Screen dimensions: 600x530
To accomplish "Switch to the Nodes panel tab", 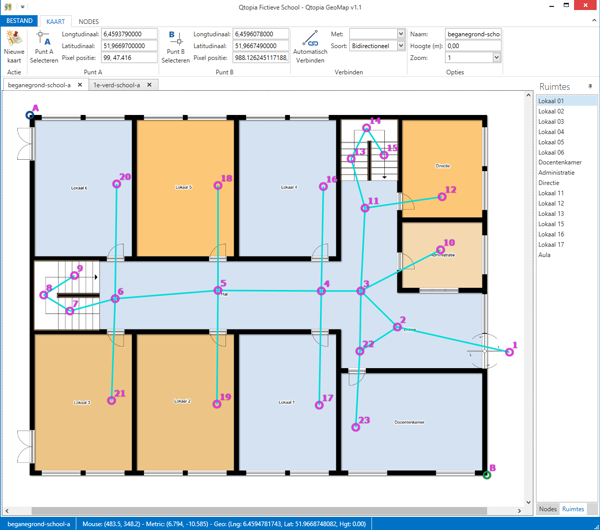I will 548,509.
